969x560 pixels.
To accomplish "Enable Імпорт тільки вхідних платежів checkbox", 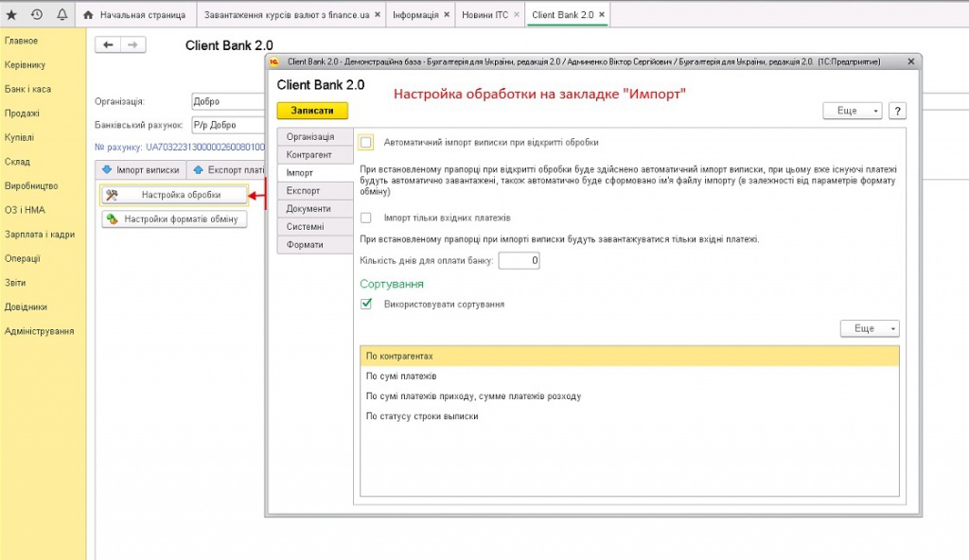I will click(x=366, y=218).
